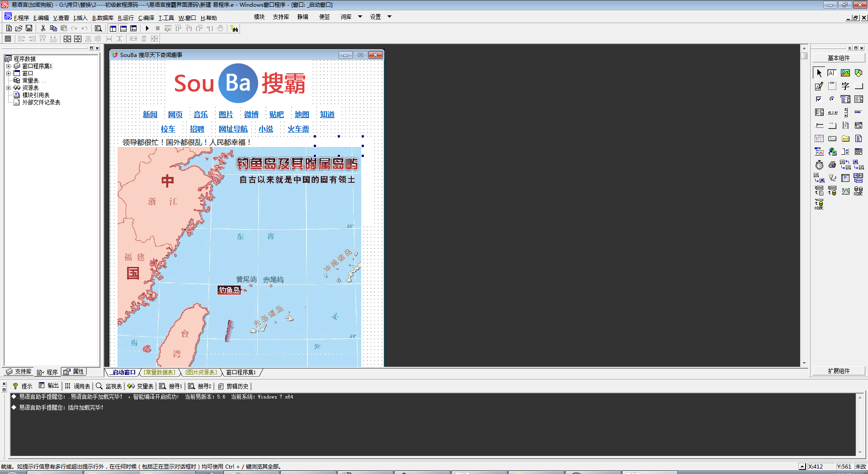Open the 提示 output tab
The image size is (868, 474).
pos(23,386)
